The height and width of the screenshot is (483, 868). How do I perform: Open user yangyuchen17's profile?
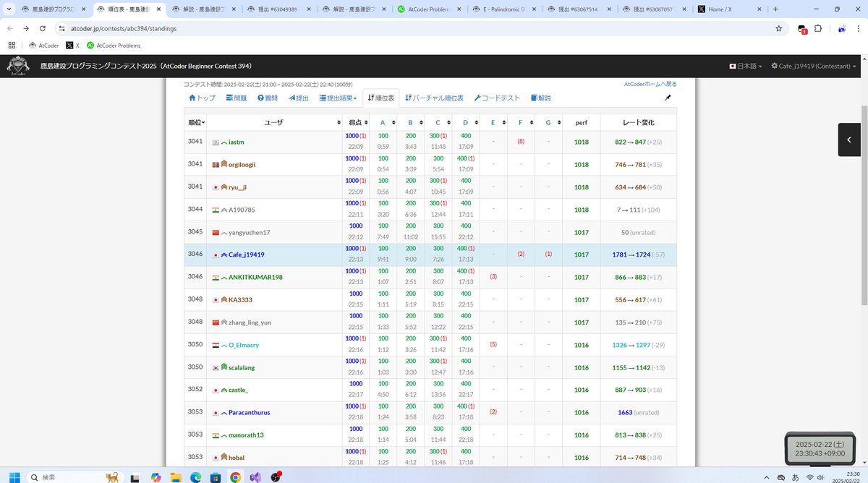click(x=249, y=232)
